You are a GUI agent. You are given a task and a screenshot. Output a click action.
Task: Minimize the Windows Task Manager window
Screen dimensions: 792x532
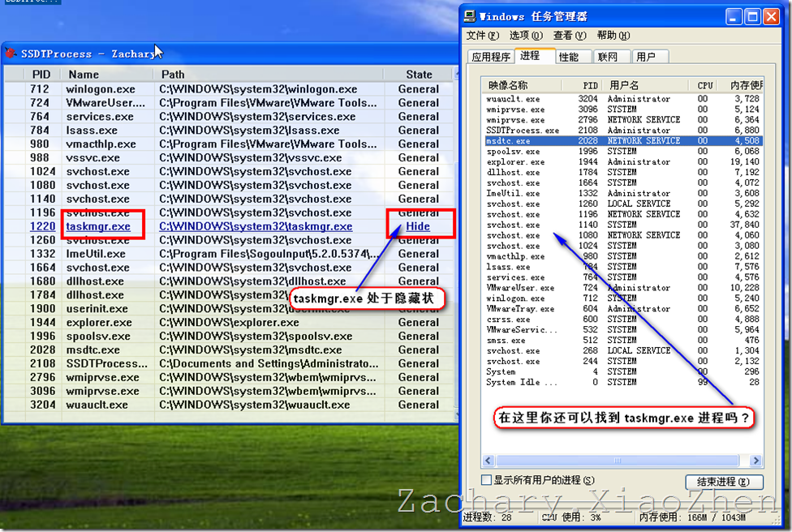pos(734,16)
